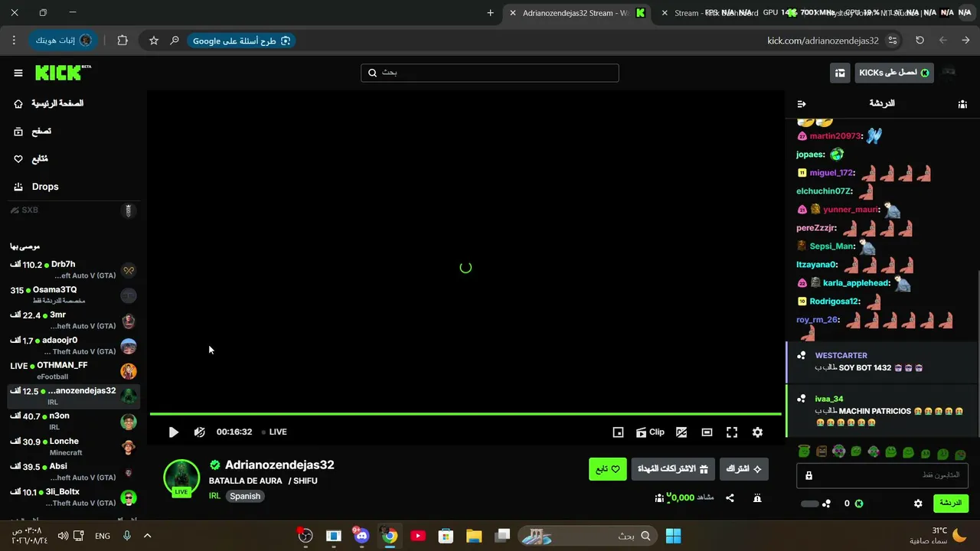Play the stream video
Viewport: 980px width, 551px height.
174,432
